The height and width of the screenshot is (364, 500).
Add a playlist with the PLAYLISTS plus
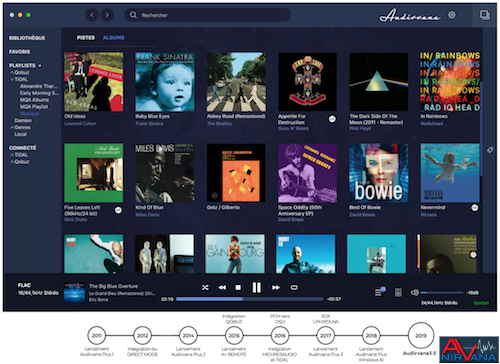40,66
